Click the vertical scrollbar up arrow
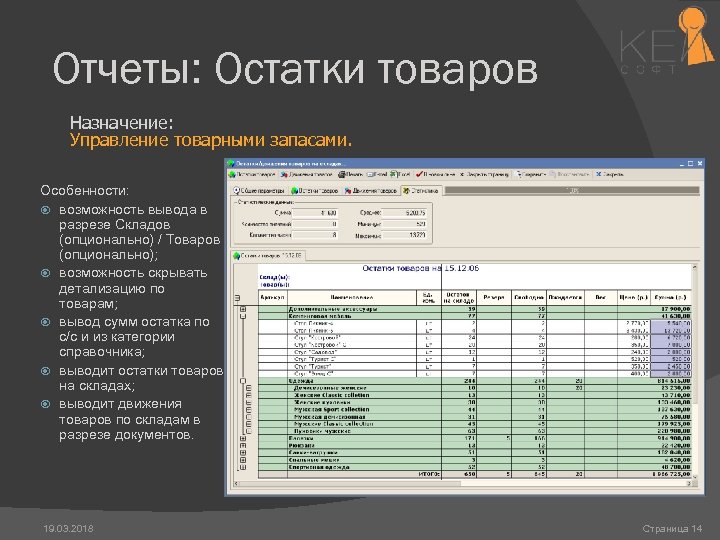 [695, 267]
